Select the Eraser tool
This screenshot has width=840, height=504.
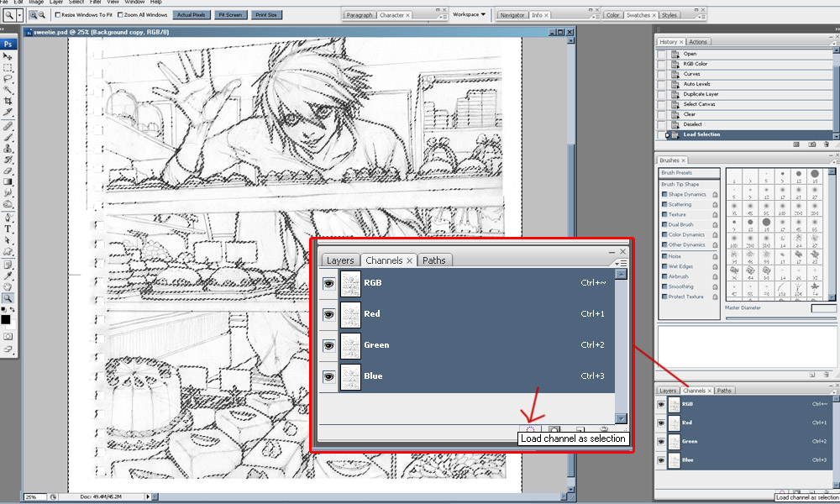pos(8,171)
